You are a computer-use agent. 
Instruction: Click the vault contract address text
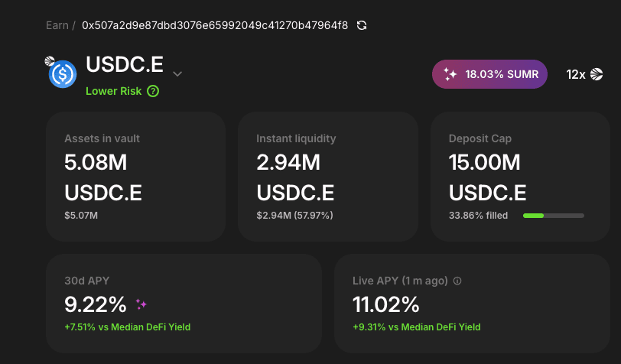[215, 25]
